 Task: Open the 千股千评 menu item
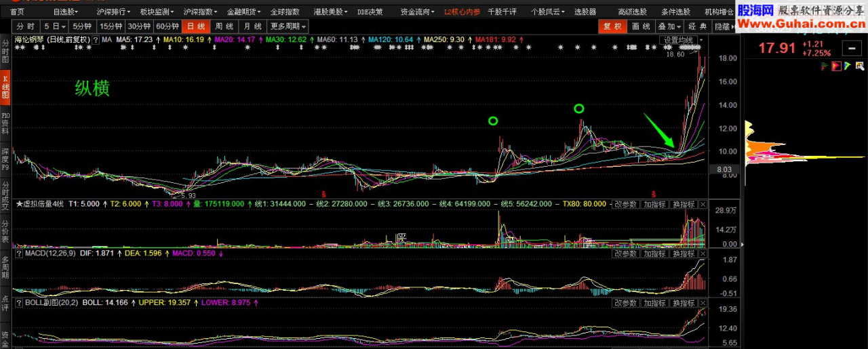click(x=502, y=12)
